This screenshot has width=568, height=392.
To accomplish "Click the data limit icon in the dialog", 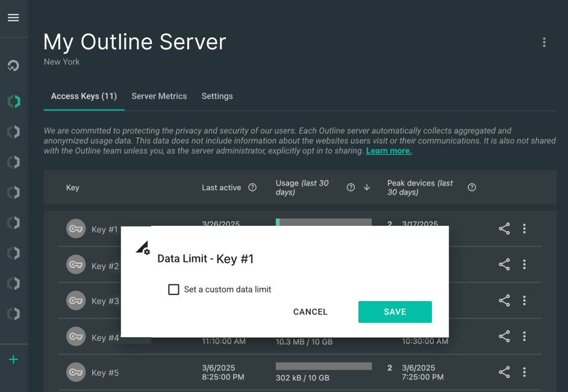I will click(x=143, y=247).
